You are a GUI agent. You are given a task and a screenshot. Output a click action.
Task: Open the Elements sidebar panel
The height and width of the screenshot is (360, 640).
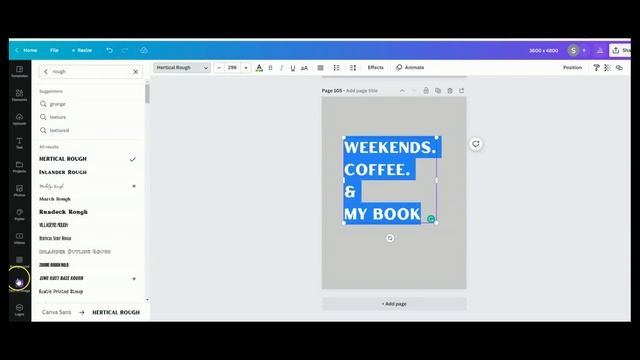[19, 95]
